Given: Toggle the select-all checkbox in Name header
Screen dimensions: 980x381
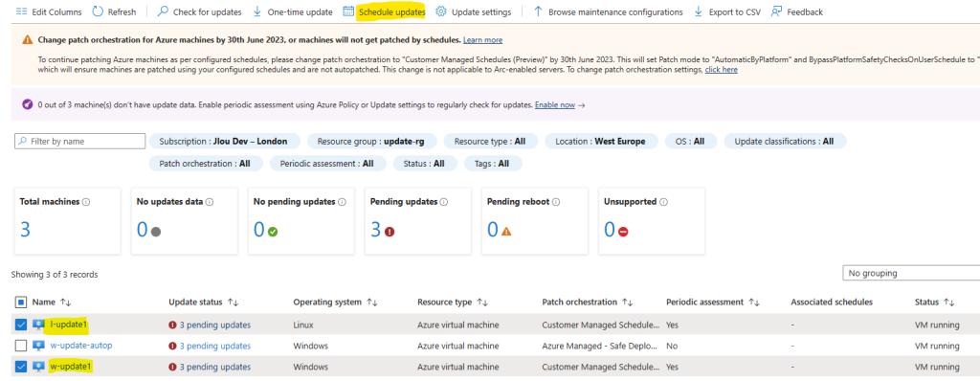Looking at the screenshot, I should coord(21,303).
